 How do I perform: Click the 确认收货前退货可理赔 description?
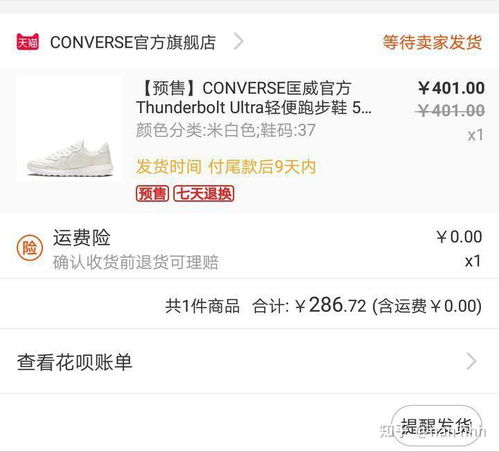(x=136, y=262)
